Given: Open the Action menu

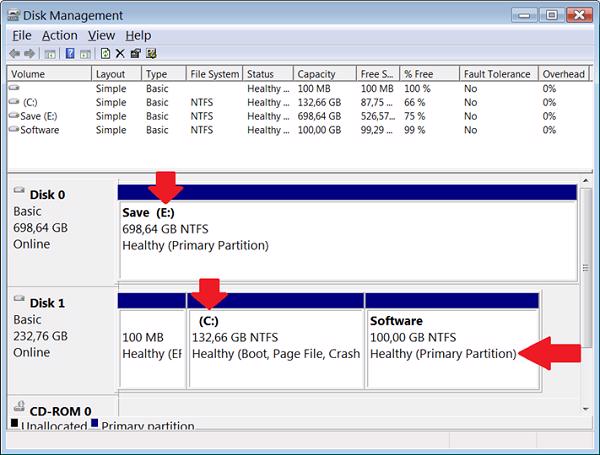Looking at the screenshot, I should click(x=59, y=35).
